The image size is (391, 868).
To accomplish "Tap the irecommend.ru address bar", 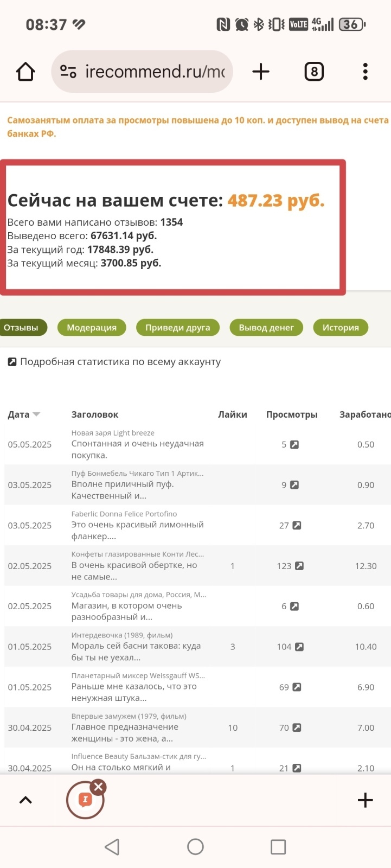I will (155, 72).
